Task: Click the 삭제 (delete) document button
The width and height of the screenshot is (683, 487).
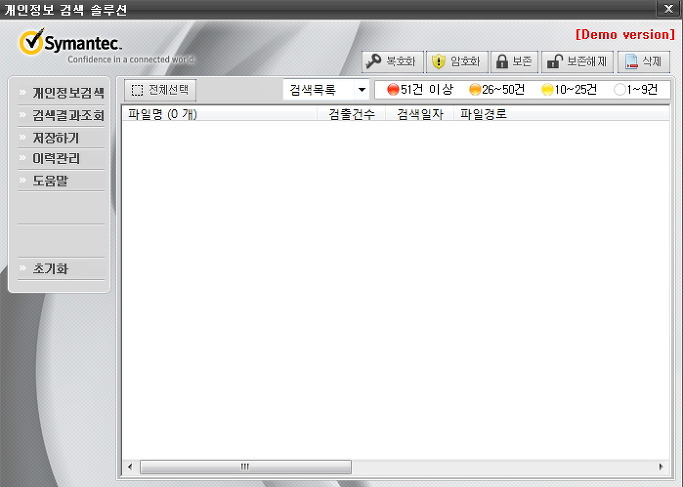Action: click(644, 61)
